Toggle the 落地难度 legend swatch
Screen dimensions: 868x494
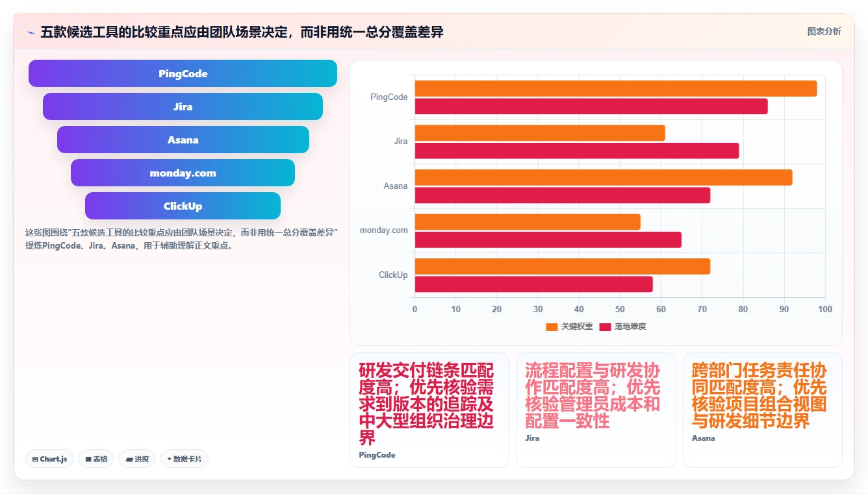tap(605, 327)
